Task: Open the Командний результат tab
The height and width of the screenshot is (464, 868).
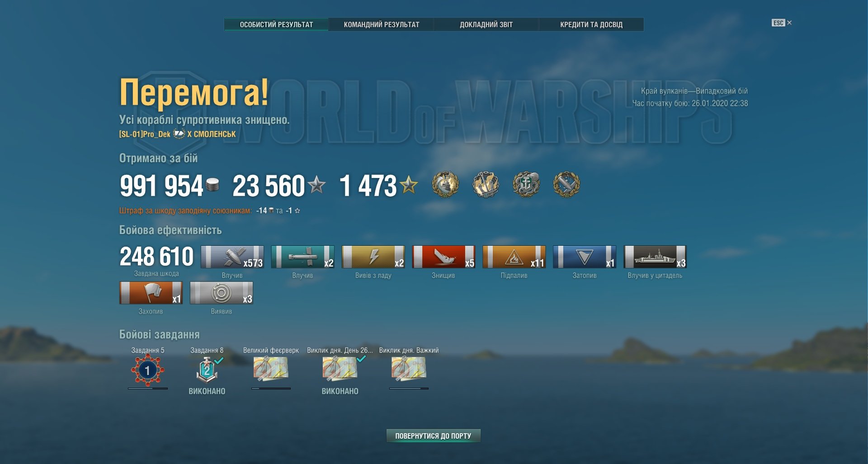Action: (x=381, y=24)
